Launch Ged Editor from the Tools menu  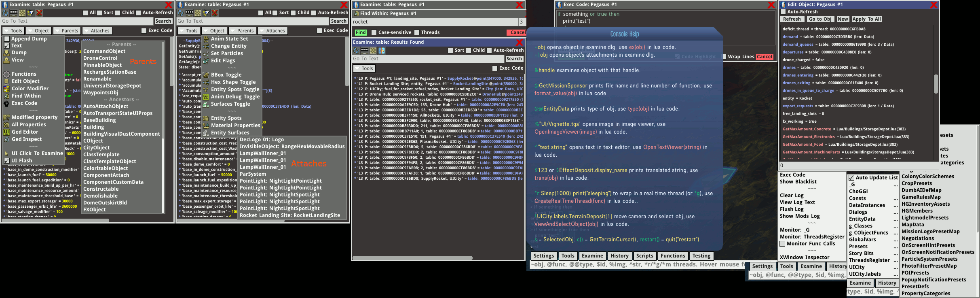coord(25,132)
